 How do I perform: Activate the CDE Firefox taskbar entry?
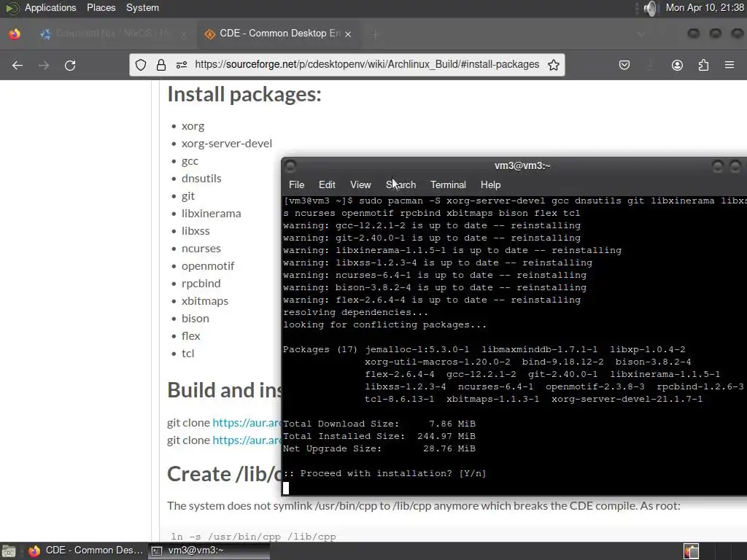point(86,551)
